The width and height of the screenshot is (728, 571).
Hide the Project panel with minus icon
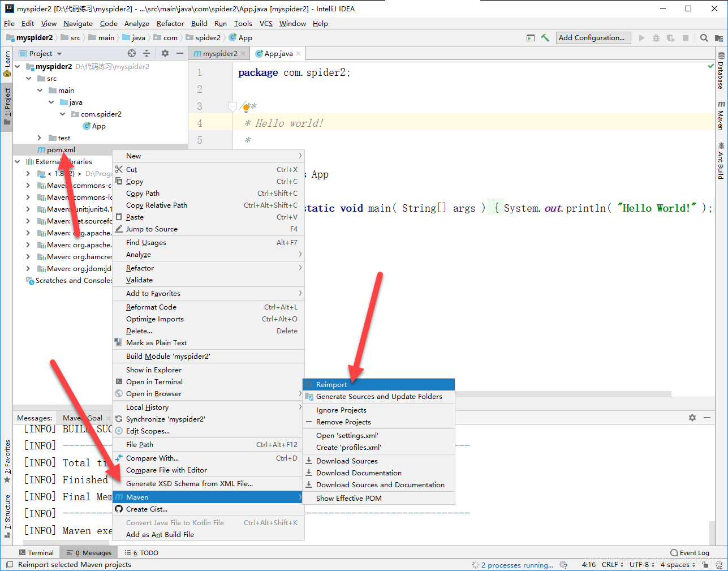(x=180, y=53)
